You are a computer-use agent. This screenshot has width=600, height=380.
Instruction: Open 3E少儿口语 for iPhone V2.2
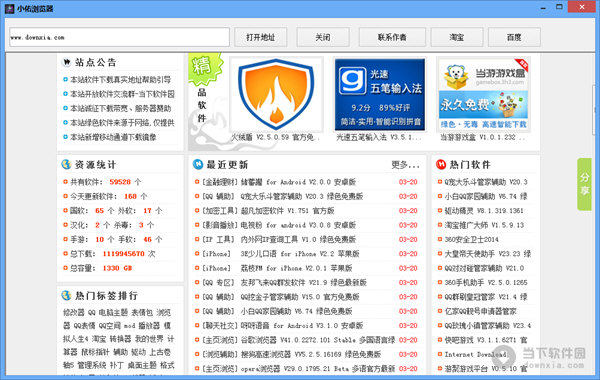300,254
